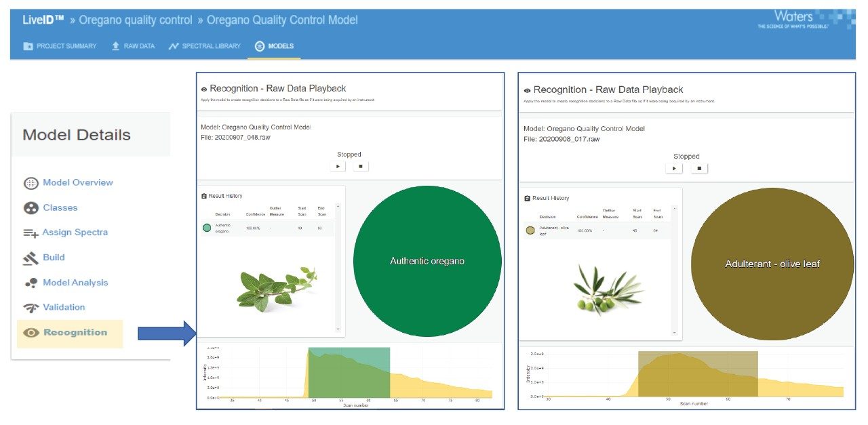Click the Recognition eye icon in sidebar
Image resolution: width=868 pixels, height=425 pixels.
(31, 333)
